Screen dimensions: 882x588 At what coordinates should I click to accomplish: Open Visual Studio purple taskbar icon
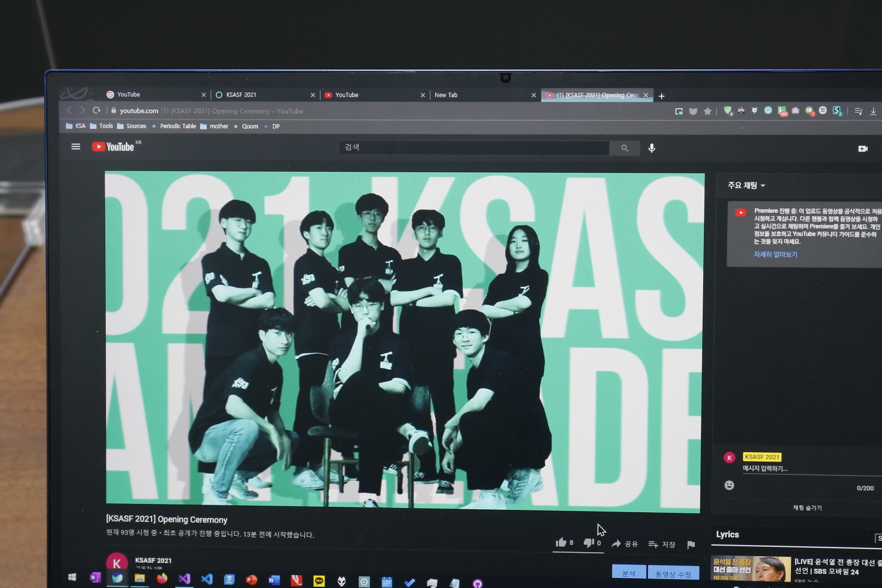click(184, 579)
